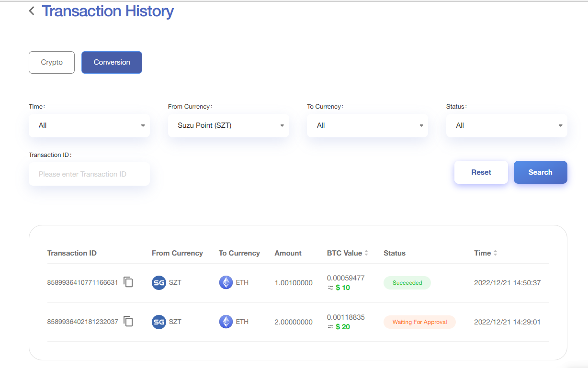Image resolution: width=588 pixels, height=368 pixels.
Task: Click SZT icon in first transaction row
Action: pos(158,283)
